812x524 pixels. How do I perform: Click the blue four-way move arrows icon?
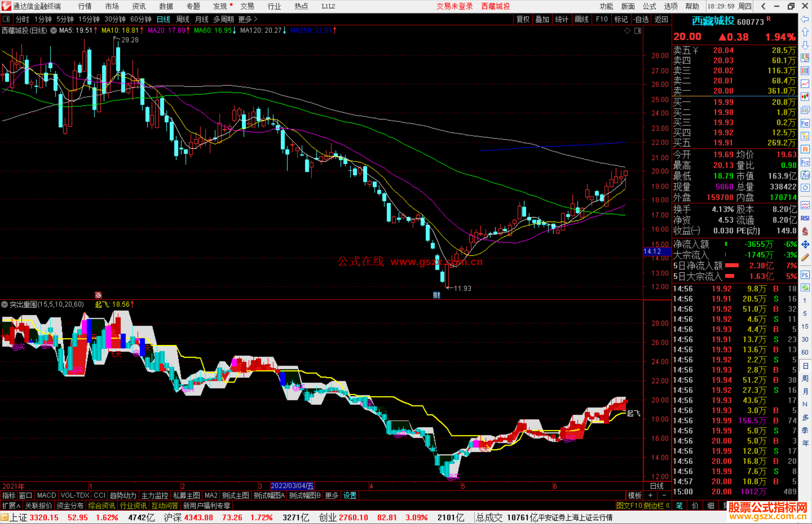click(805, 245)
